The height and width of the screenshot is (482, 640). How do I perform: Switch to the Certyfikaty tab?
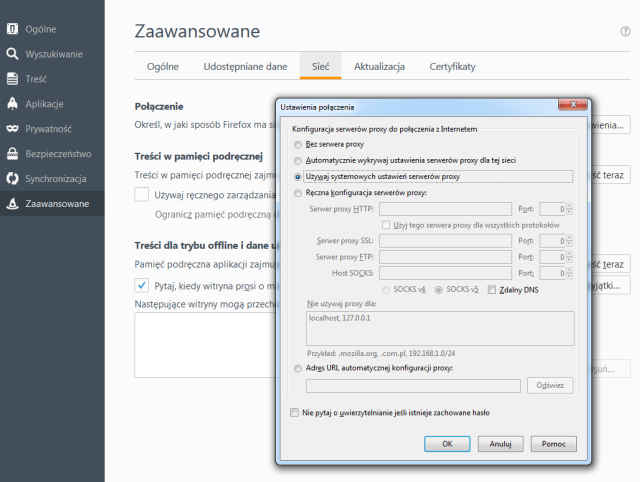(x=452, y=66)
